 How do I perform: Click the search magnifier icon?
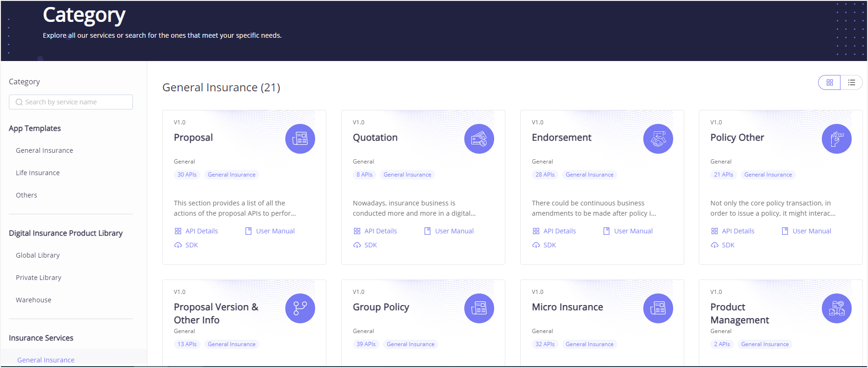pyautogui.click(x=19, y=102)
